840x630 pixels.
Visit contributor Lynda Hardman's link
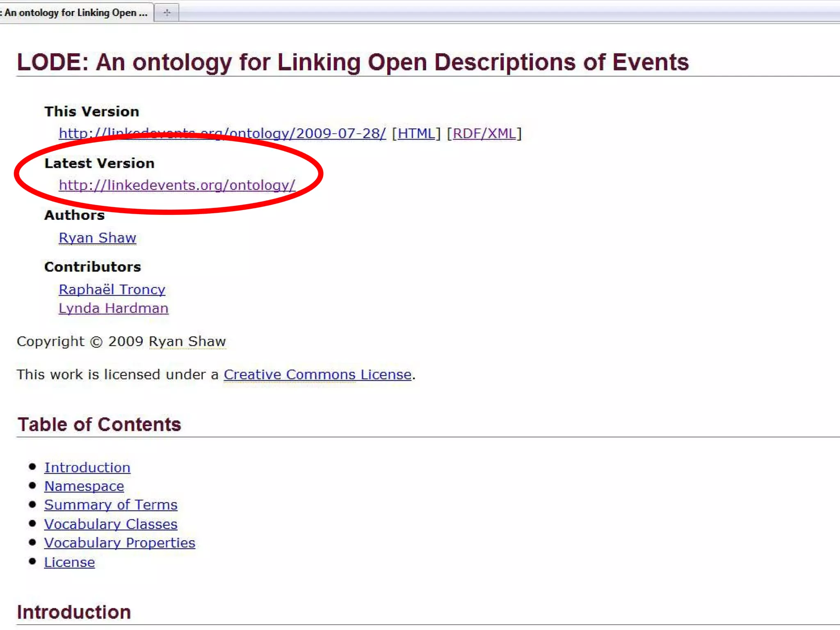point(114,308)
